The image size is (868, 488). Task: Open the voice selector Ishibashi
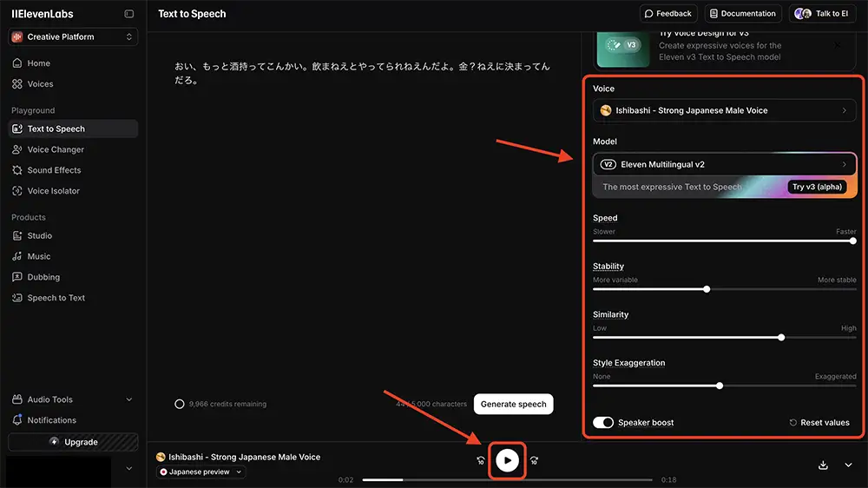[724, 110]
